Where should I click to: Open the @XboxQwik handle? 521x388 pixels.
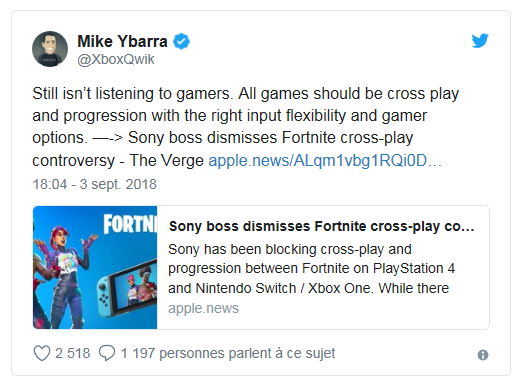click(116, 59)
